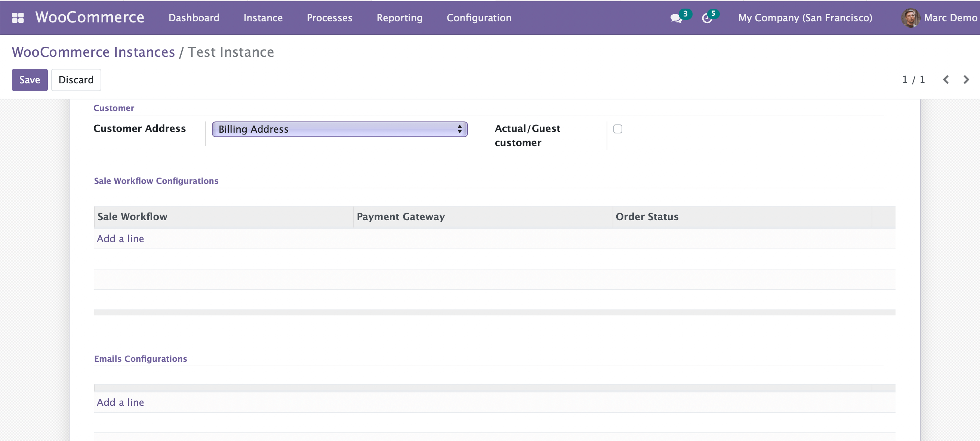Open the Instance menu

click(x=263, y=18)
